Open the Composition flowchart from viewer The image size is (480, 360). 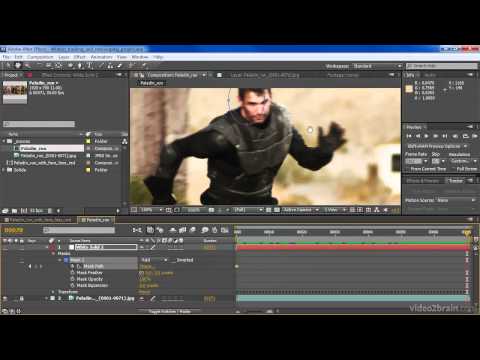[x=377, y=210]
